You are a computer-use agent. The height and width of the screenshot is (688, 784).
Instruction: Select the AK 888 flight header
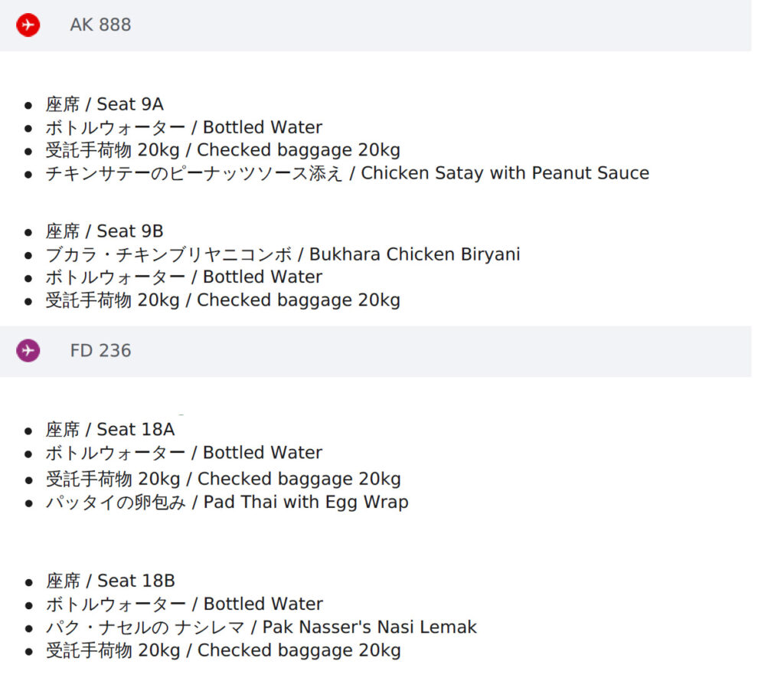coord(375,25)
